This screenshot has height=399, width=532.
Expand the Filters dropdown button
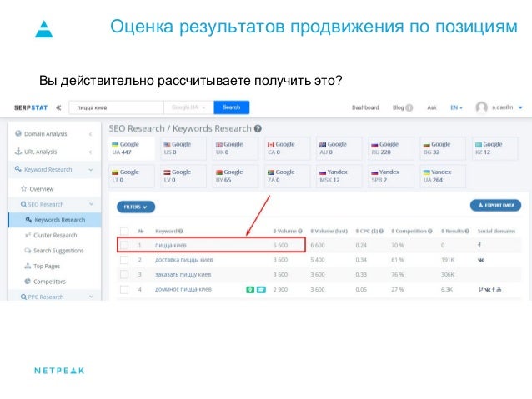(x=136, y=207)
